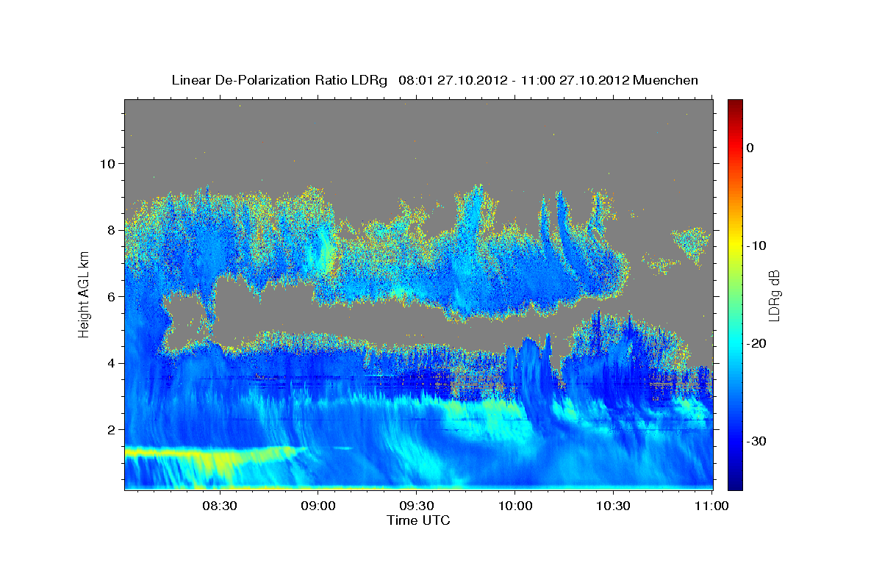Click the 09:30 time tick label
This screenshot has width=882, height=588.
pos(416,506)
